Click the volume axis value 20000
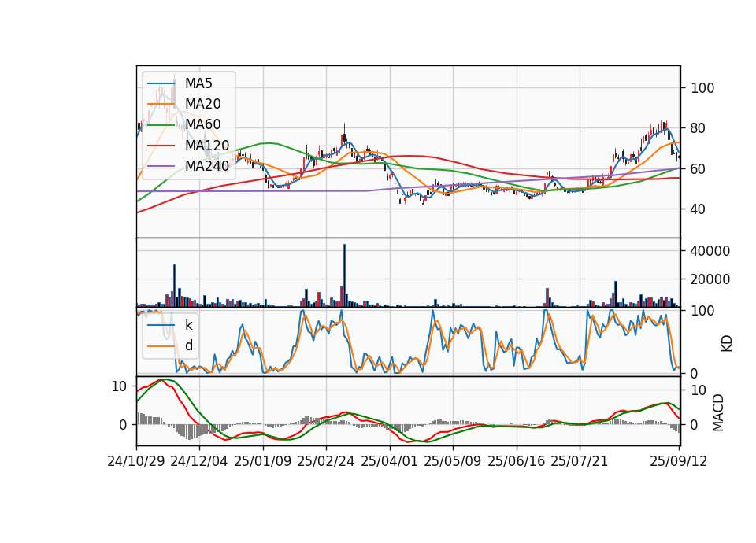This screenshot has width=756, height=543. point(710,279)
